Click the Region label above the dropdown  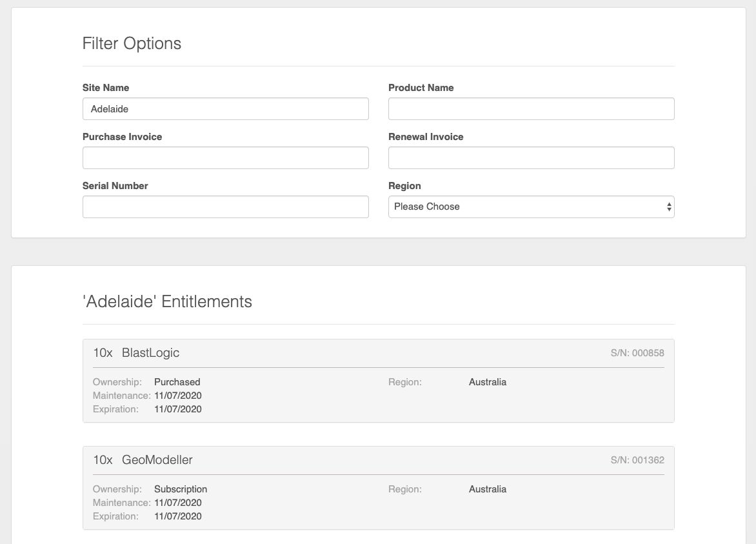coord(404,186)
